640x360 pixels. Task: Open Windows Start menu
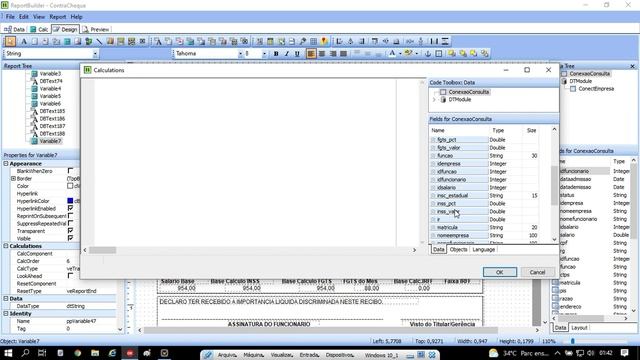click(x=8, y=353)
